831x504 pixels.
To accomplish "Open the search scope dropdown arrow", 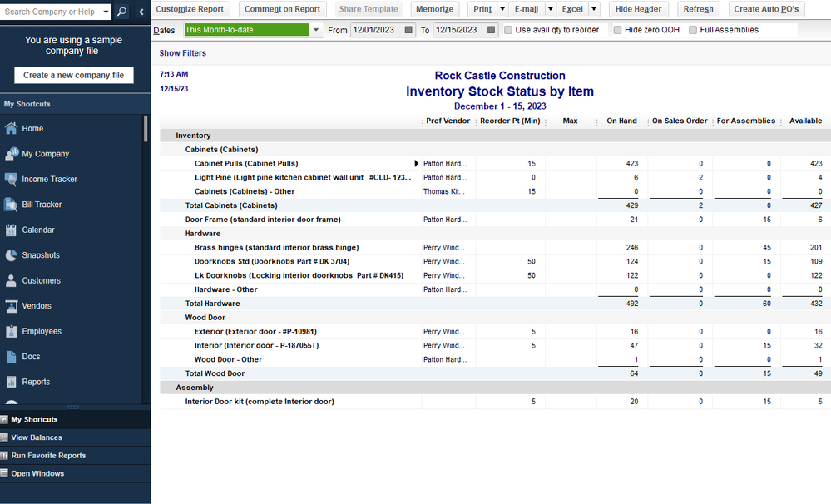I will [106, 12].
